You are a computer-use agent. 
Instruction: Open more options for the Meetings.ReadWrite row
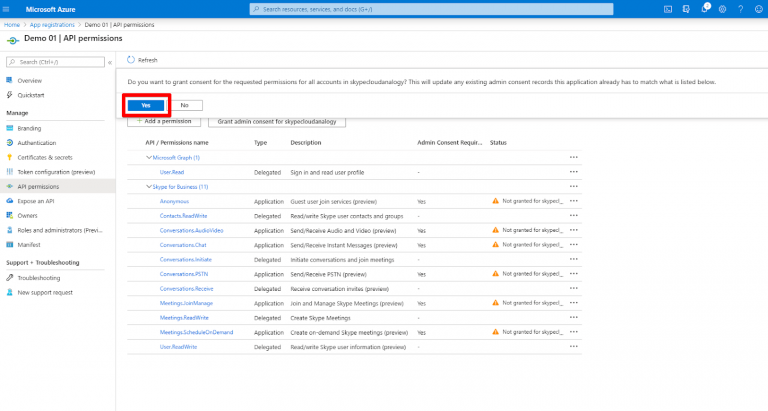coord(574,317)
